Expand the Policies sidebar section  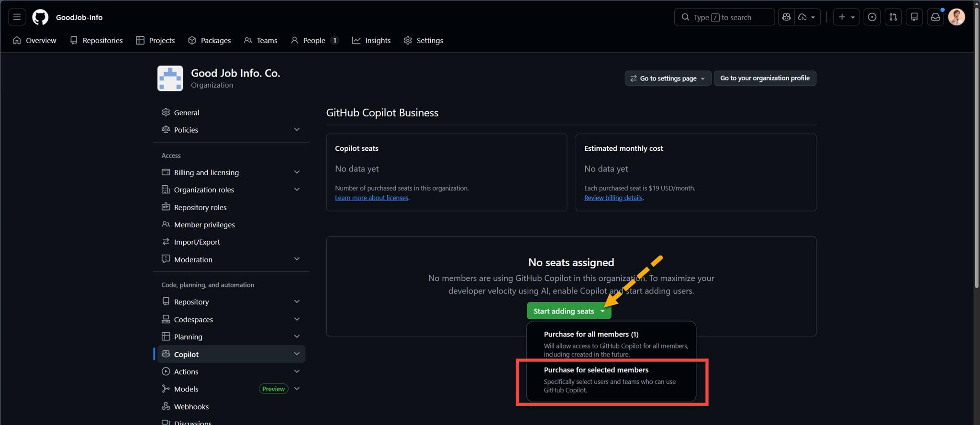point(296,130)
